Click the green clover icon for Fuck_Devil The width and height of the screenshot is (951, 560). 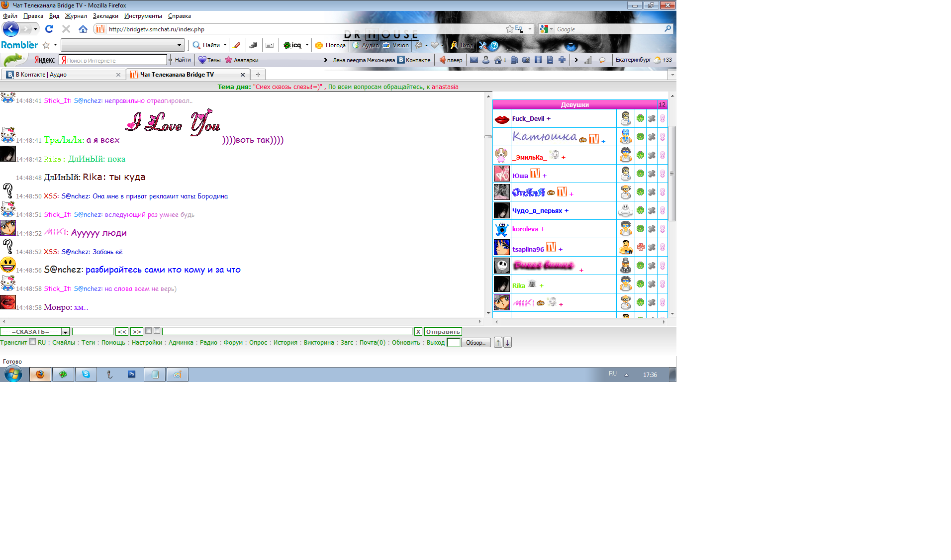(x=640, y=118)
